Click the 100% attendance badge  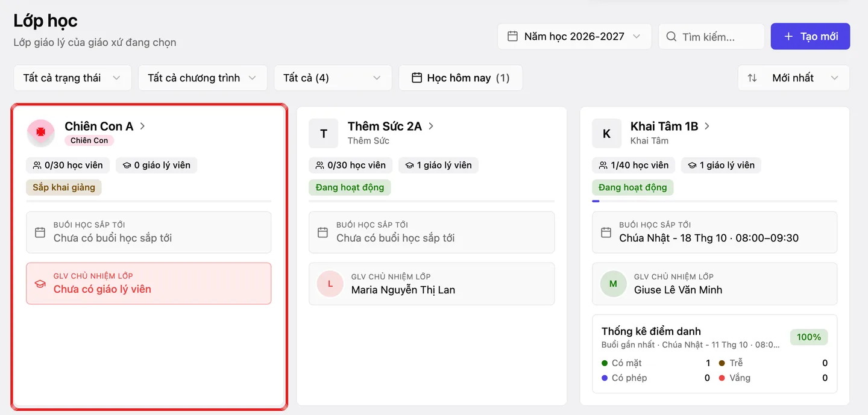coord(809,337)
